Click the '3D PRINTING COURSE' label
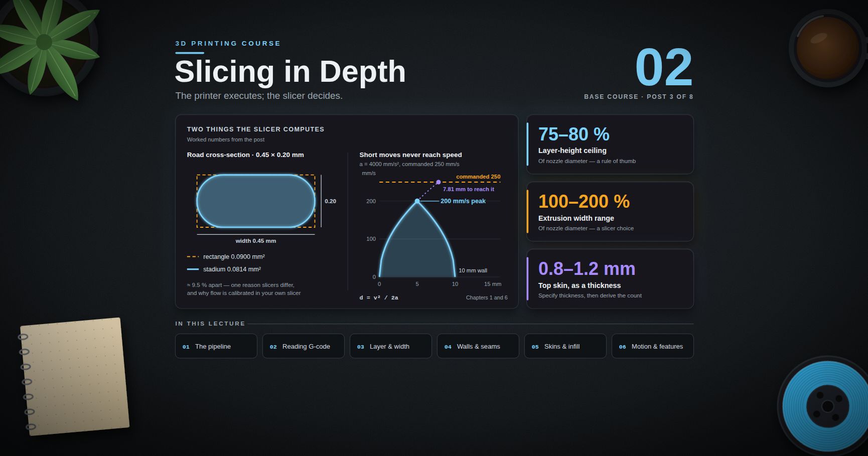Viewport: 868px width, 456px height. [x=228, y=44]
